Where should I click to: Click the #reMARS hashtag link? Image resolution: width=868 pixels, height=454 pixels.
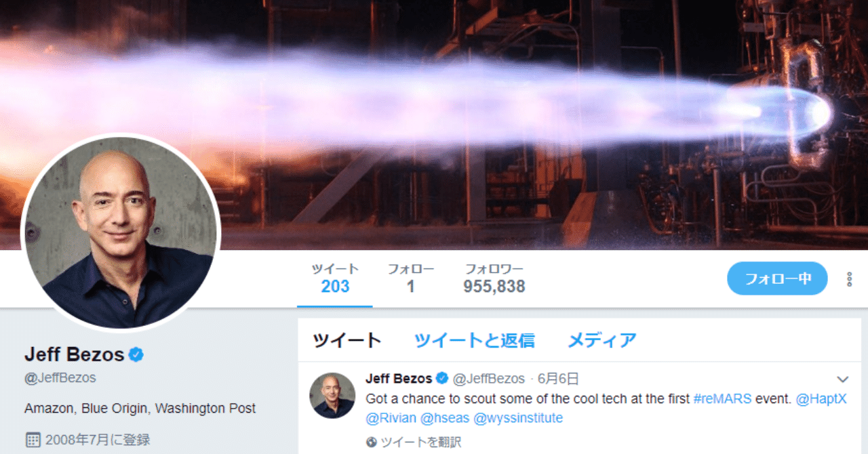coord(723,398)
